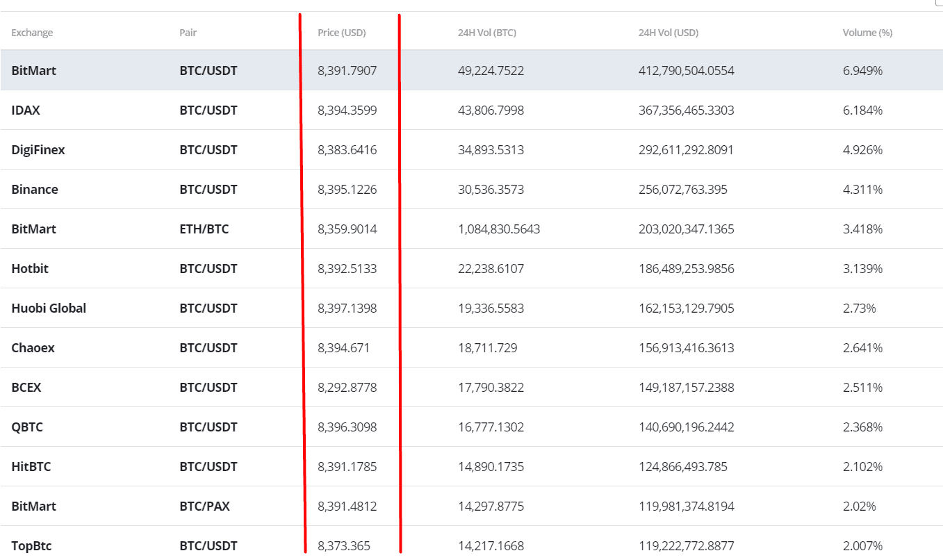Open the Binance exchange link
Image resolution: width=943 pixels, height=560 pixels.
[x=35, y=190]
